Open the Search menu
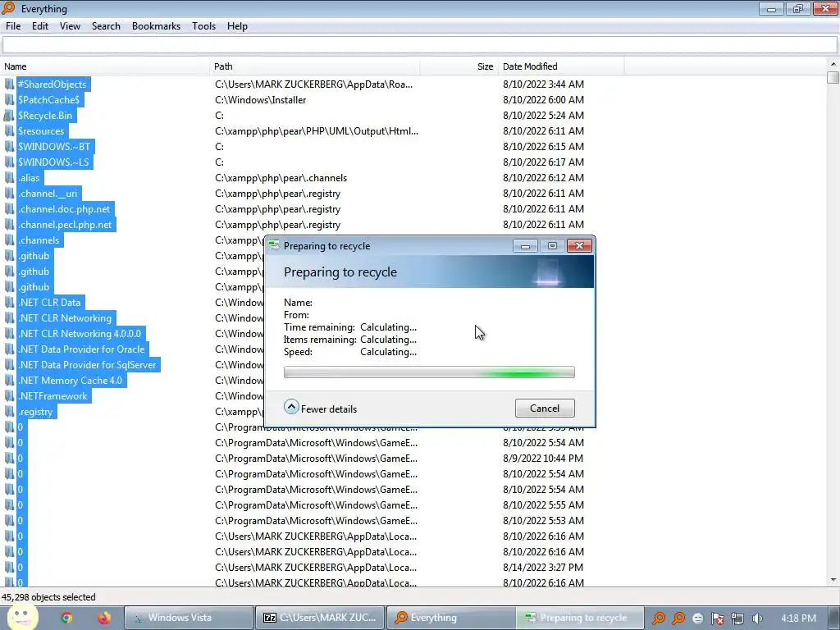840x630 pixels. click(x=106, y=26)
